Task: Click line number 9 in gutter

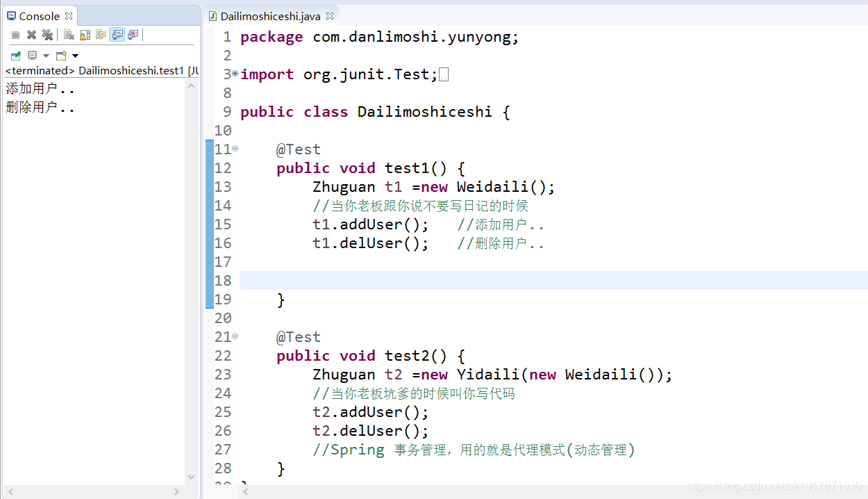Action: 227,112
